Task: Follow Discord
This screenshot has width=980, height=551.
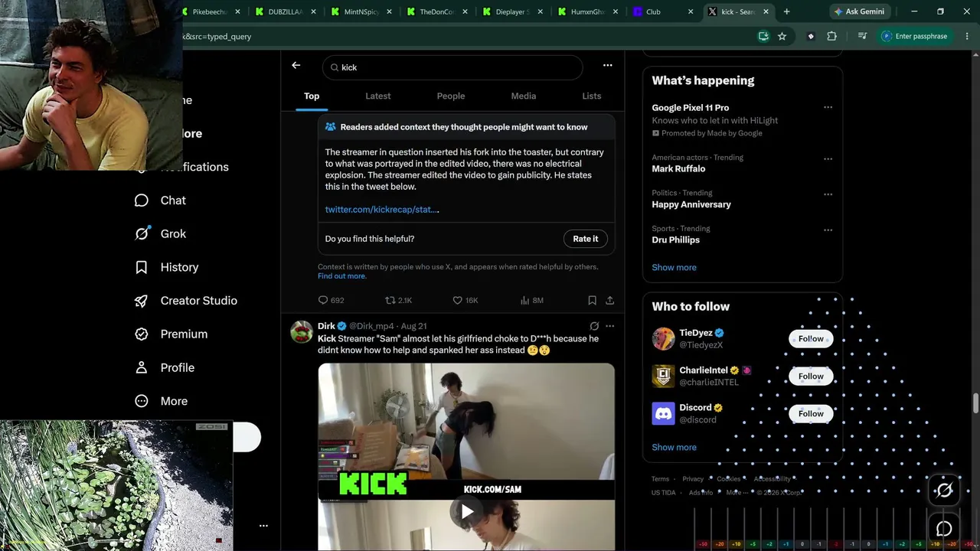Action: click(811, 414)
